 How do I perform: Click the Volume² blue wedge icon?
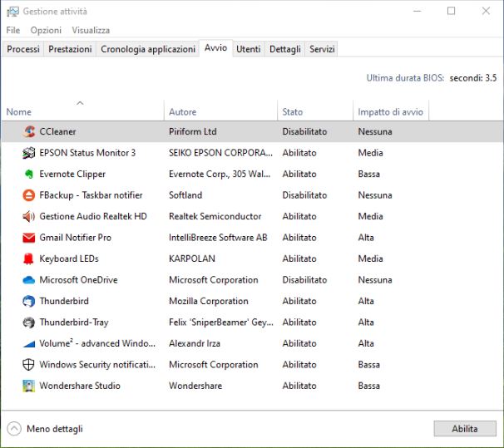tap(28, 344)
